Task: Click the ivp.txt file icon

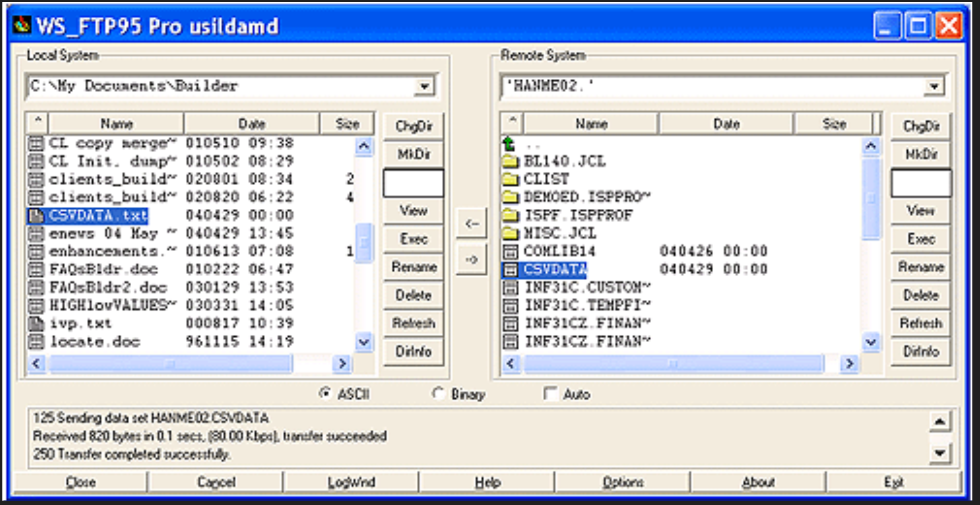Action: 36,323
